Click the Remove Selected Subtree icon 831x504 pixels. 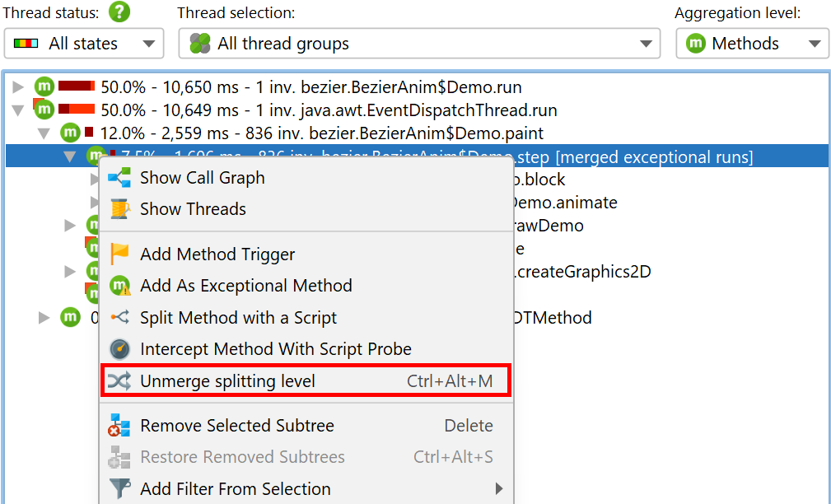119,426
